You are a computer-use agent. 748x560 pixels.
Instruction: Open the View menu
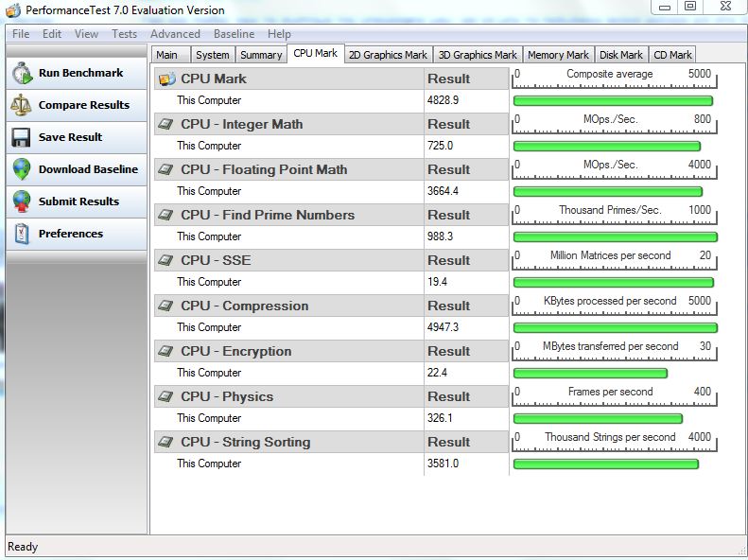click(86, 34)
